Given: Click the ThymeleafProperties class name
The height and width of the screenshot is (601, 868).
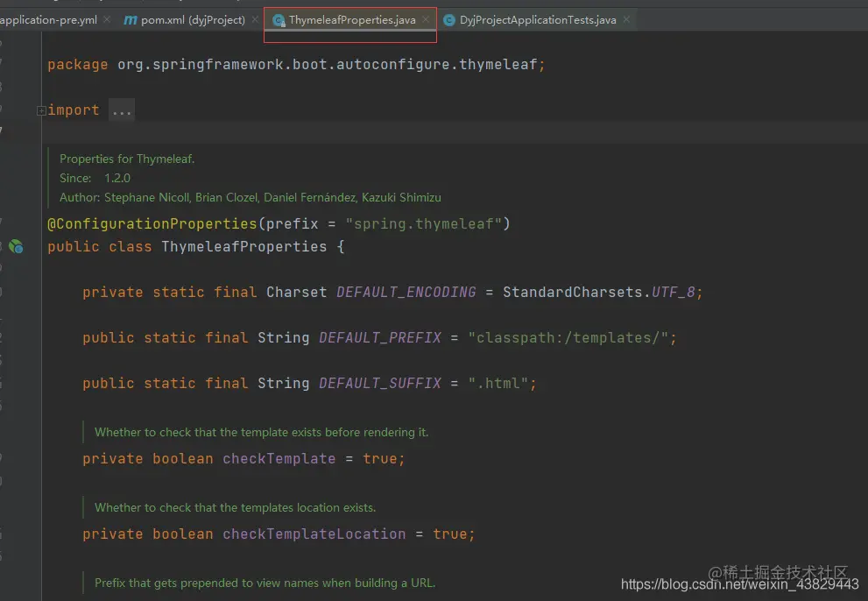Looking at the screenshot, I should (244, 246).
